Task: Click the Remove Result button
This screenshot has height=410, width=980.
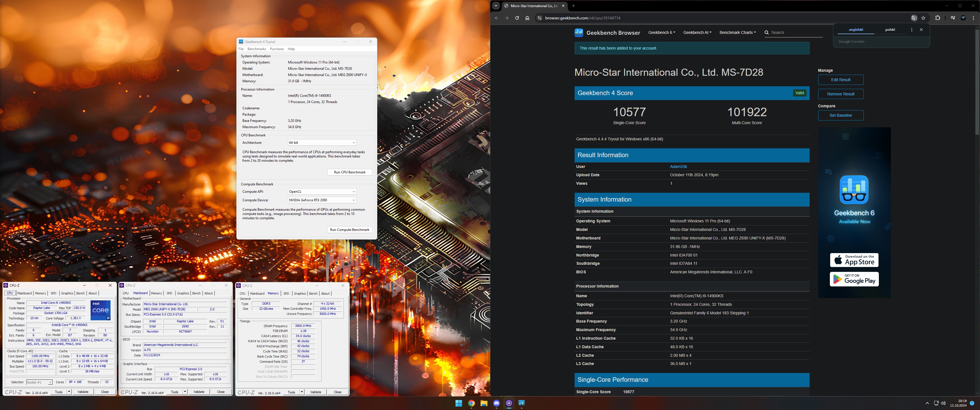Action: click(x=841, y=94)
